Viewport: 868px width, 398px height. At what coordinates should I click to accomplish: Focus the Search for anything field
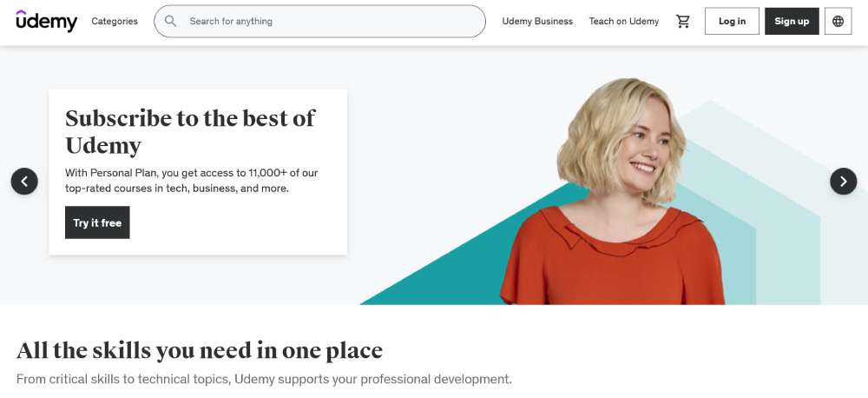pos(319,21)
